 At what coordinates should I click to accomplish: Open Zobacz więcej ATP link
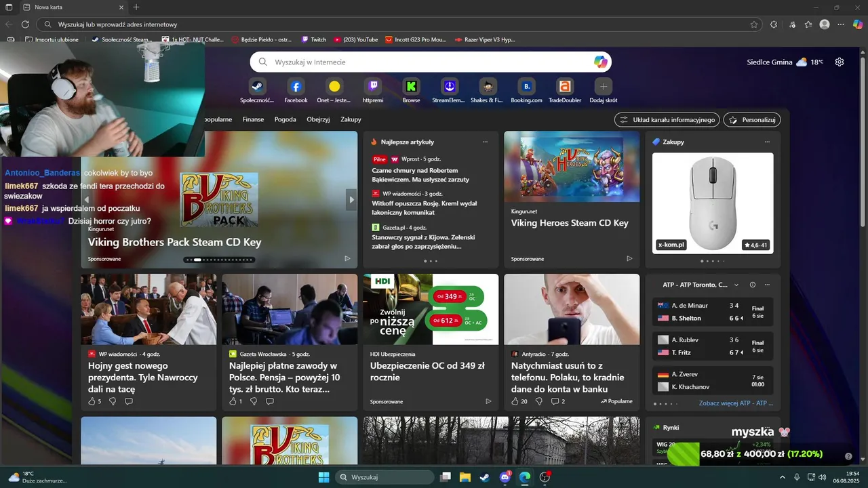point(736,403)
